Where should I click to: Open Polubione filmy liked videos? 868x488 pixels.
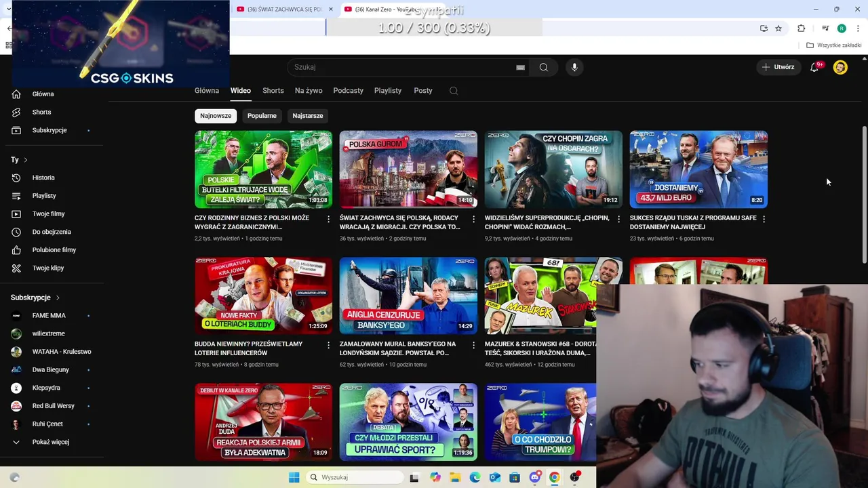(54, 250)
